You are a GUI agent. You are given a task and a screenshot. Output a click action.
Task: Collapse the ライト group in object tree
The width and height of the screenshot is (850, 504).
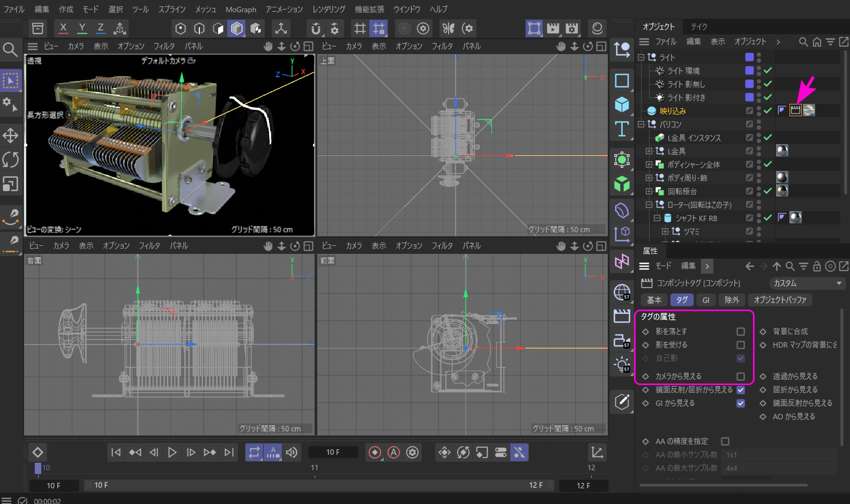641,57
